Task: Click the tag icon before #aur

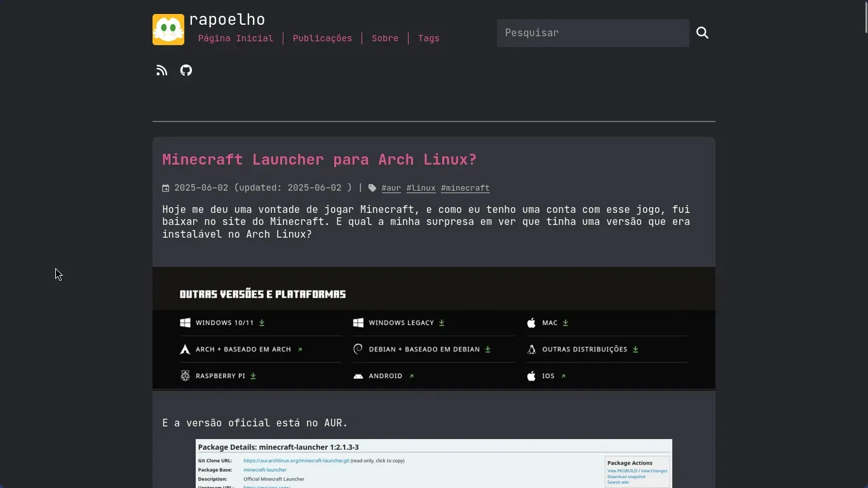Action: coord(372,188)
